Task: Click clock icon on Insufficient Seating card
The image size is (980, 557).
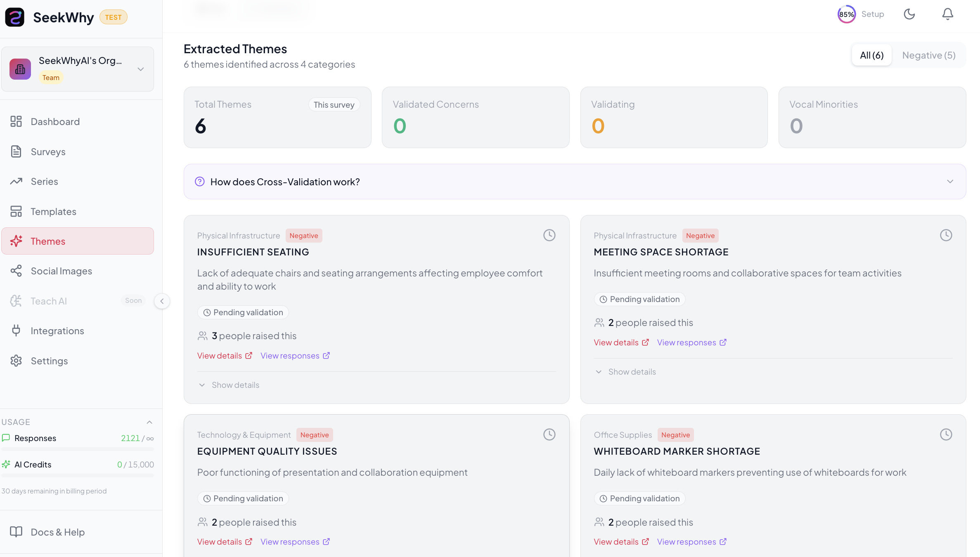Action: click(x=549, y=235)
